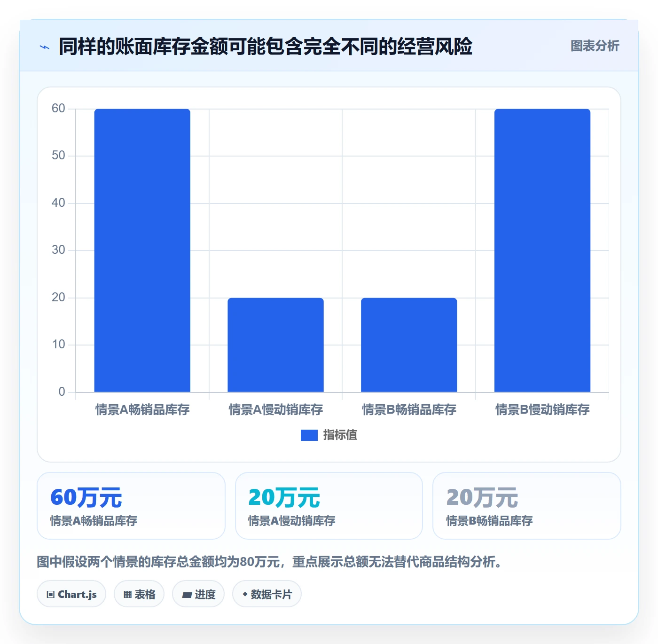
Task: Click the grid icon in the 表格 chip
Action: tap(127, 595)
